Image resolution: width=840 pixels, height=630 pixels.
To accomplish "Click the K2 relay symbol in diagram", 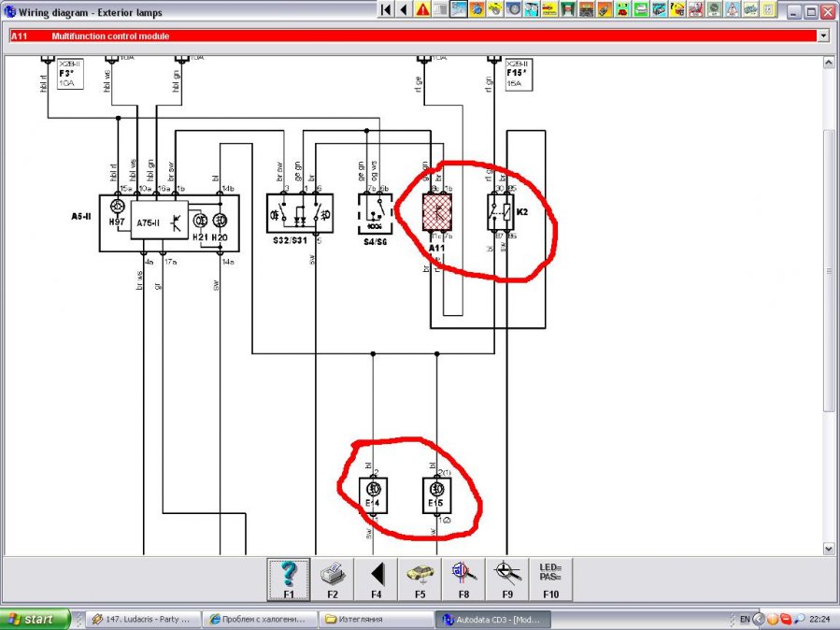I will click(498, 212).
